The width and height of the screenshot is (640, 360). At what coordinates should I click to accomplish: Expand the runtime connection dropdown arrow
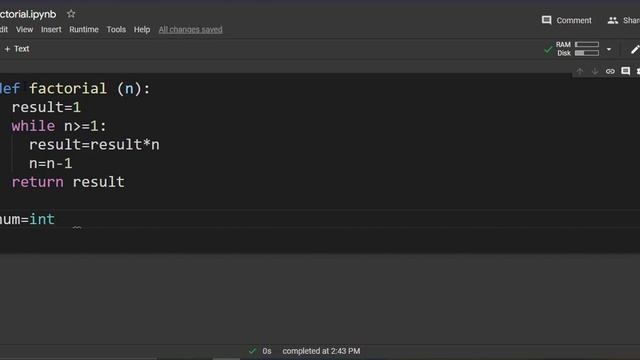609,49
